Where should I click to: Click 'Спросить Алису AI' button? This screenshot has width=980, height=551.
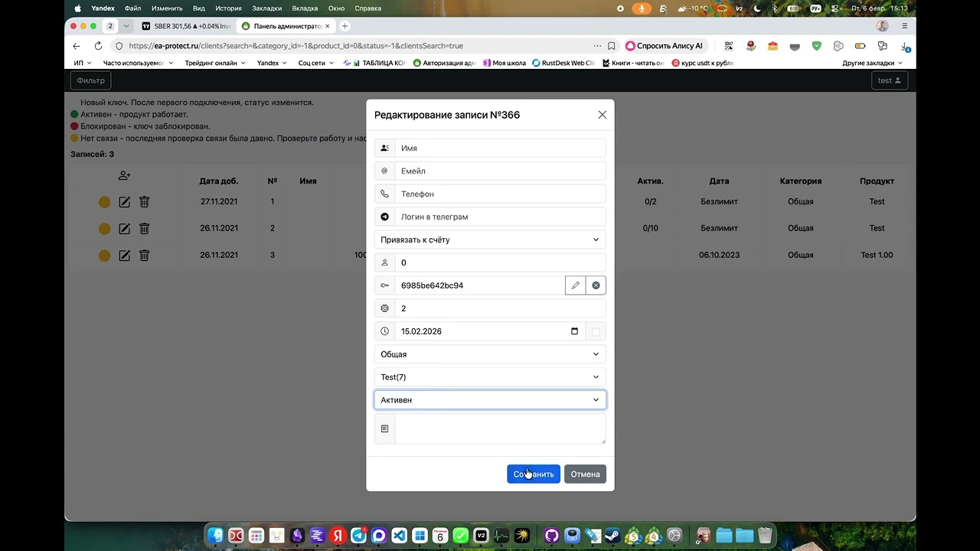[x=664, y=46]
